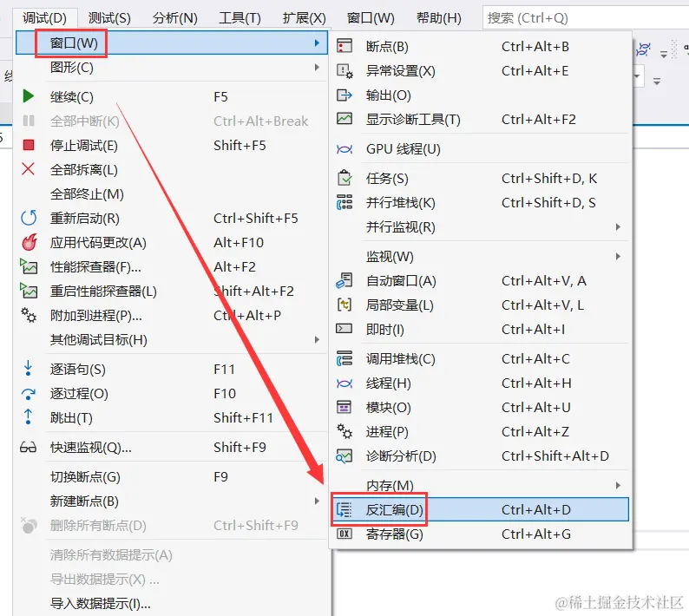Click the Show Diagnostic Tools (显示诊断工具) chart icon

(x=344, y=119)
